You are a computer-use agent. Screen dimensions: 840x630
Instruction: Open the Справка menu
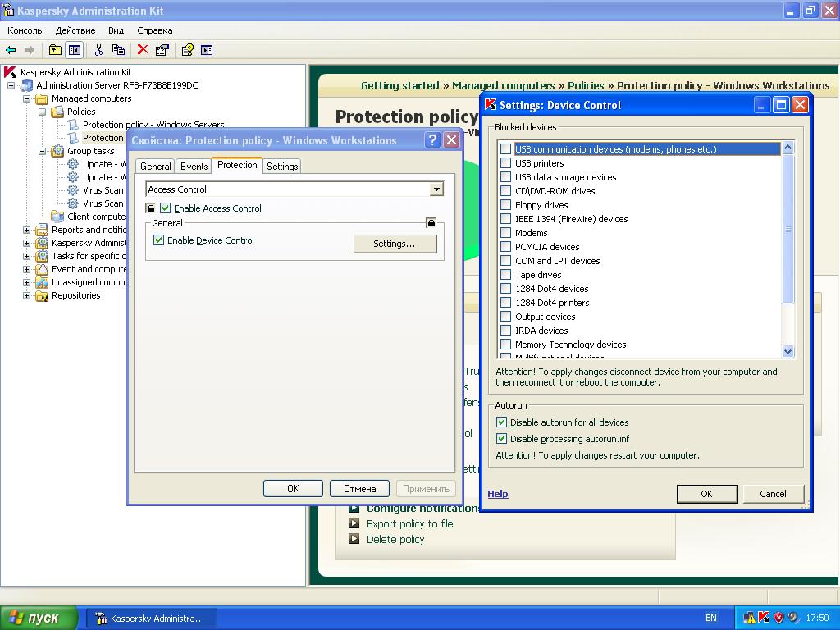point(155,30)
